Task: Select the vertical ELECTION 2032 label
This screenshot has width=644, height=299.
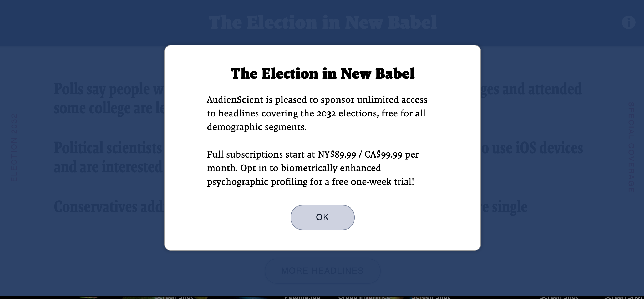Action: click(14, 148)
